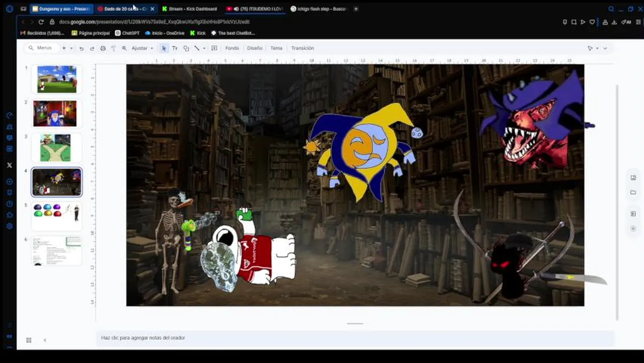Select the arrow cursor tool
The width and height of the screenshot is (644, 363).
click(164, 48)
